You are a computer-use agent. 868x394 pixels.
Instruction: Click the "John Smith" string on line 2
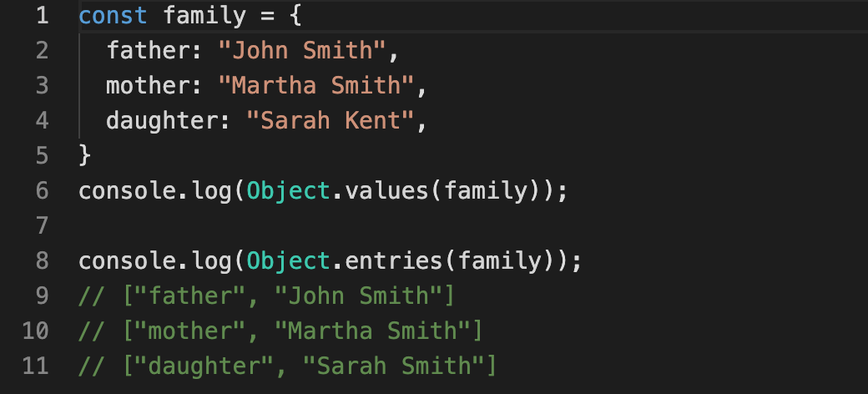301,50
